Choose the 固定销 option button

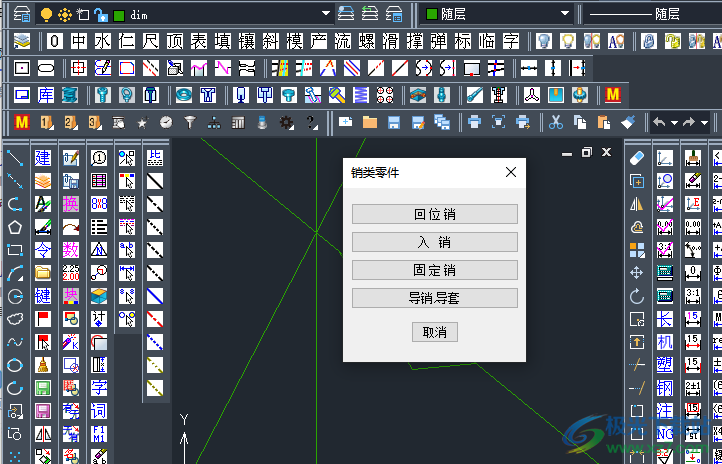(x=435, y=270)
